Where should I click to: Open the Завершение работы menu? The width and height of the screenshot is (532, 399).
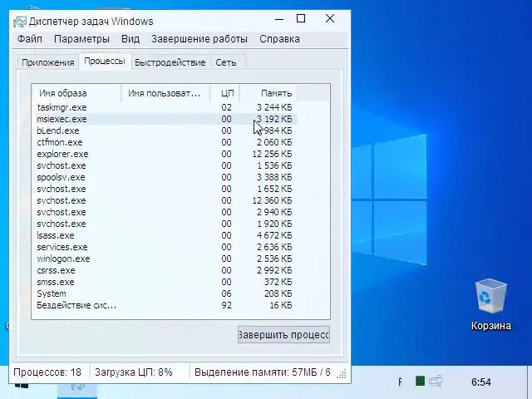(x=199, y=39)
